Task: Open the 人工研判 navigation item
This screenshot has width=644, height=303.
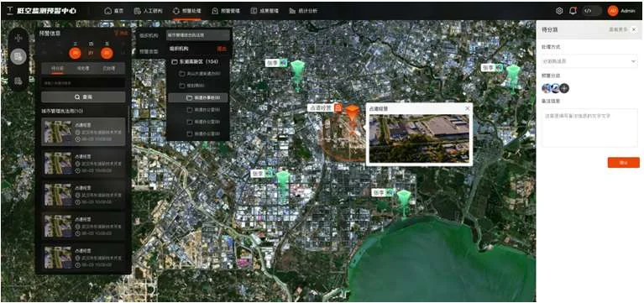Action: pyautogui.click(x=149, y=11)
